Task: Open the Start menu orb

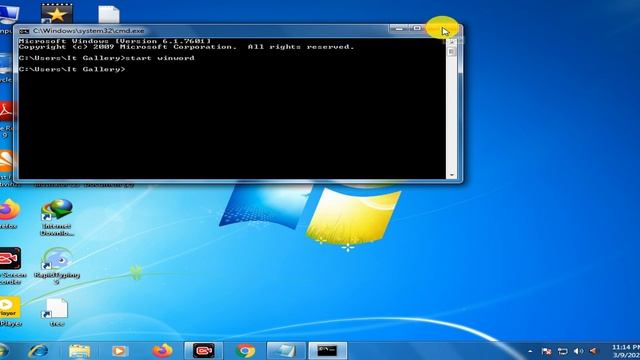Action: pyautogui.click(x=3, y=351)
